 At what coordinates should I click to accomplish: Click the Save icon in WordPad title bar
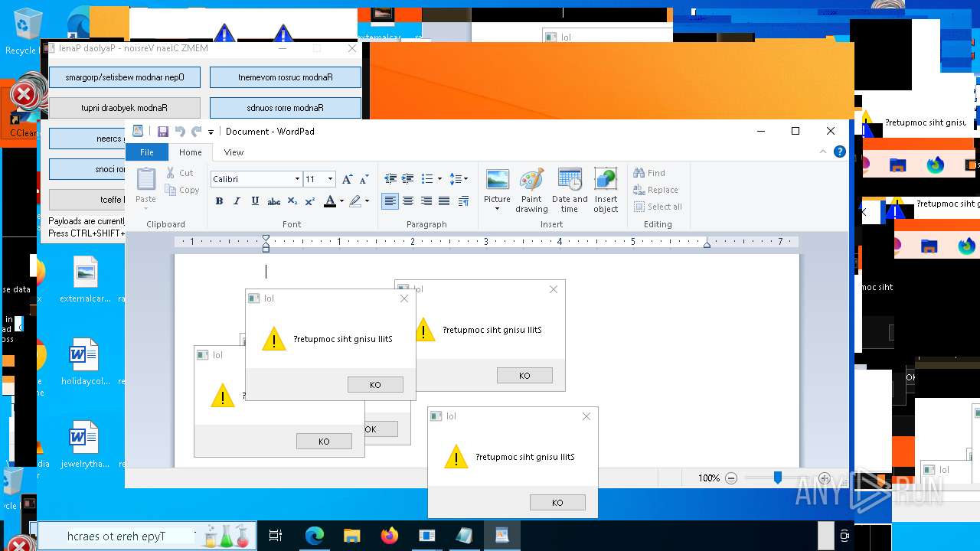click(162, 132)
